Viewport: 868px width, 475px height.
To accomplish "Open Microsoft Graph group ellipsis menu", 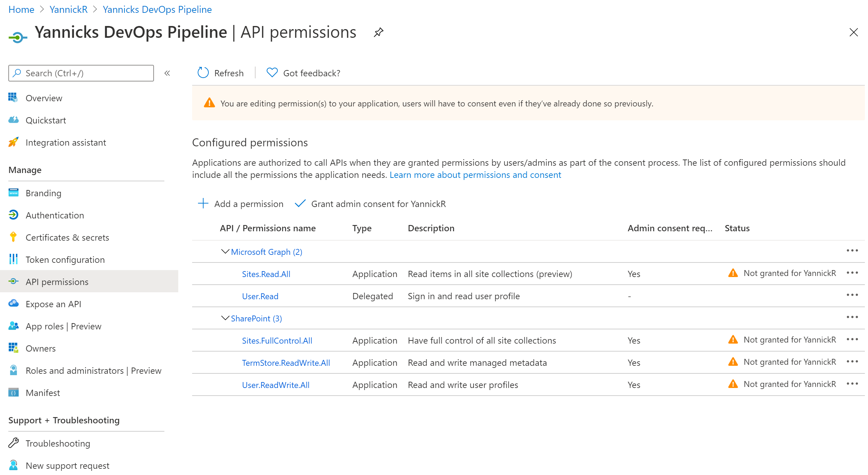I will 852,251.
